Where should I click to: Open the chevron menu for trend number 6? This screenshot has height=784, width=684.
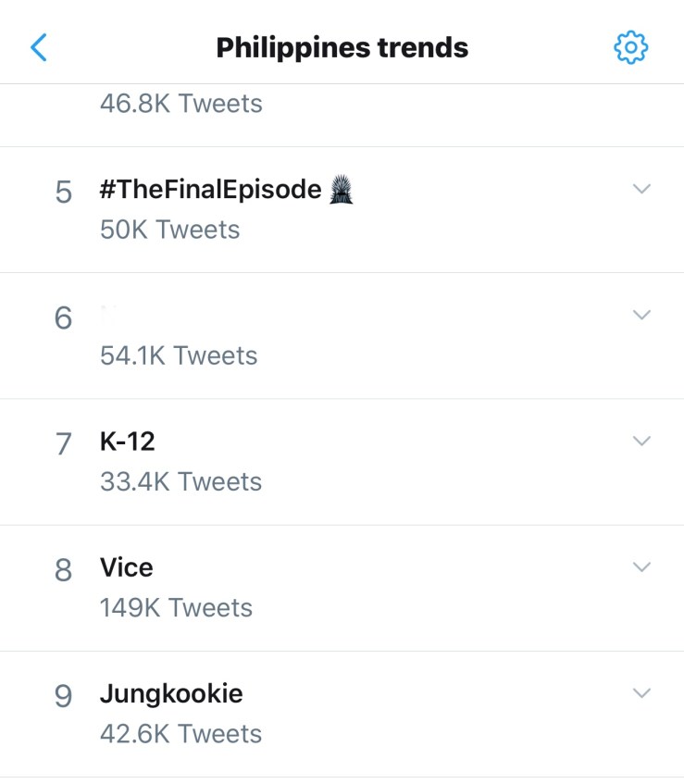(x=641, y=315)
